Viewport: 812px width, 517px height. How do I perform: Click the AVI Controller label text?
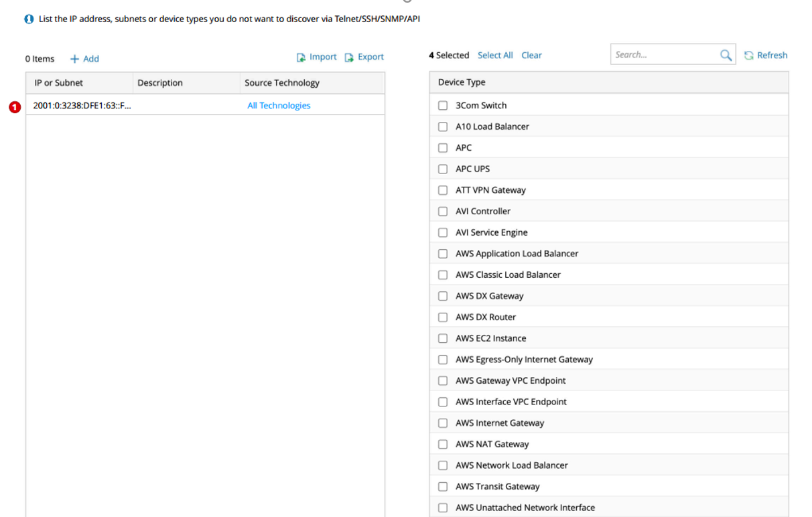coord(483,211)
